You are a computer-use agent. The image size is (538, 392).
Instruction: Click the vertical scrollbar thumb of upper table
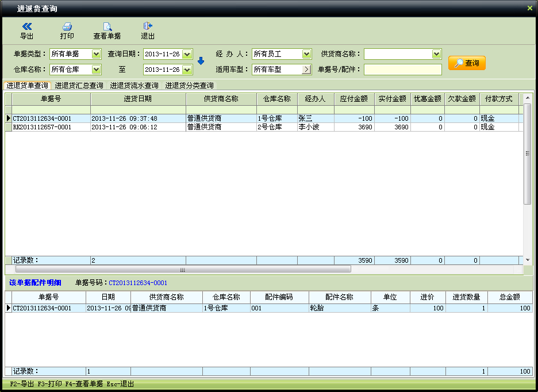527,154
